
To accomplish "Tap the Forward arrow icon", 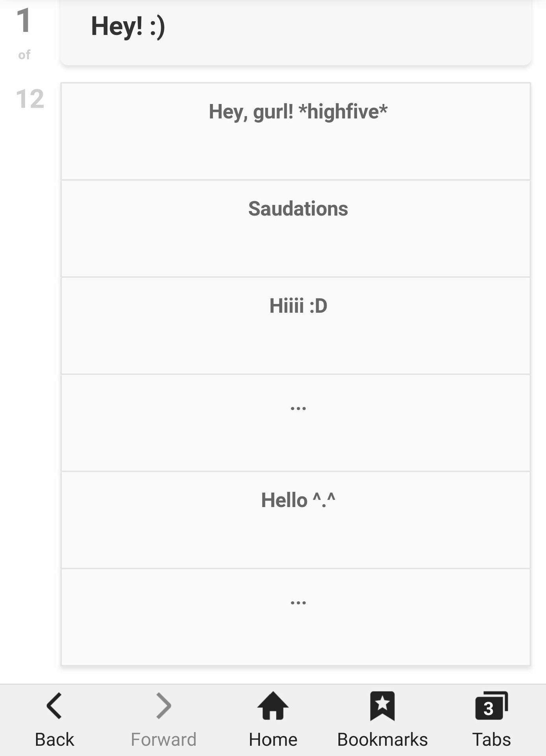I will click(x=164, y=706).
